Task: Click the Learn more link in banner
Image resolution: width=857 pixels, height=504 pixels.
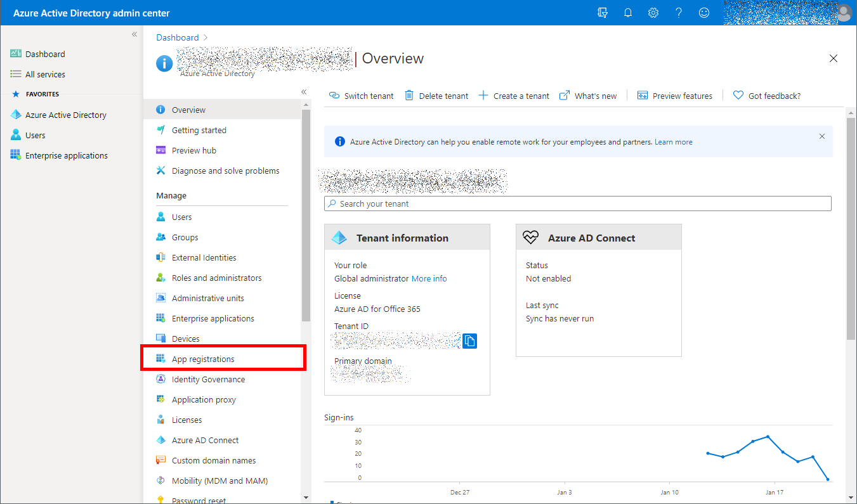Action: click(x=674, y=142)
